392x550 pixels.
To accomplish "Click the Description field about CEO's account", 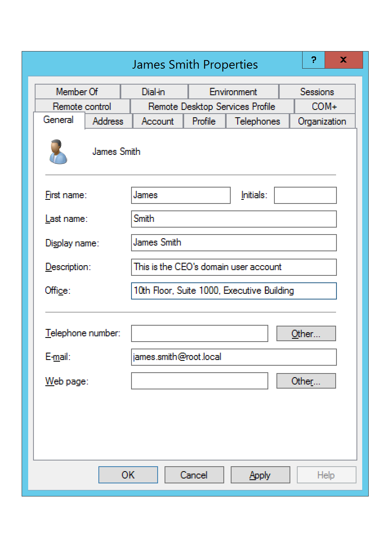I will pyautogui.click(x=234, y=267).
